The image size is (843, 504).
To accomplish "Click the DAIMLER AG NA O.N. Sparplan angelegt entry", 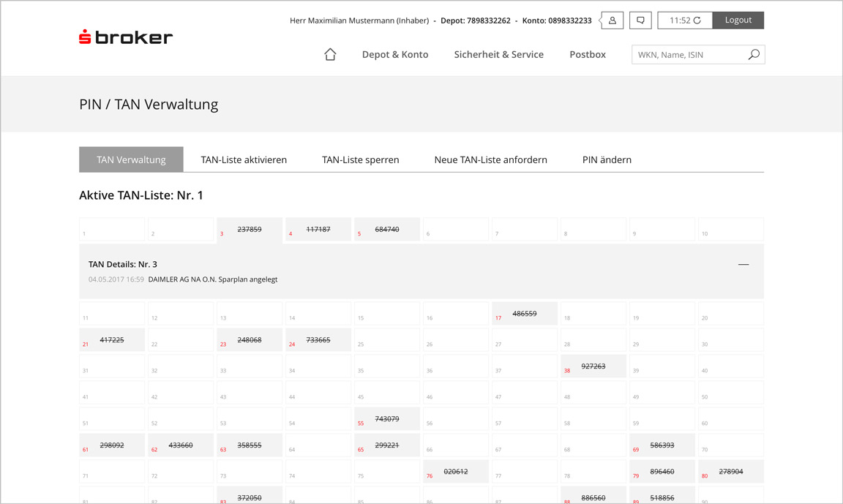I will pyautogui.click(x=213, y=279).
